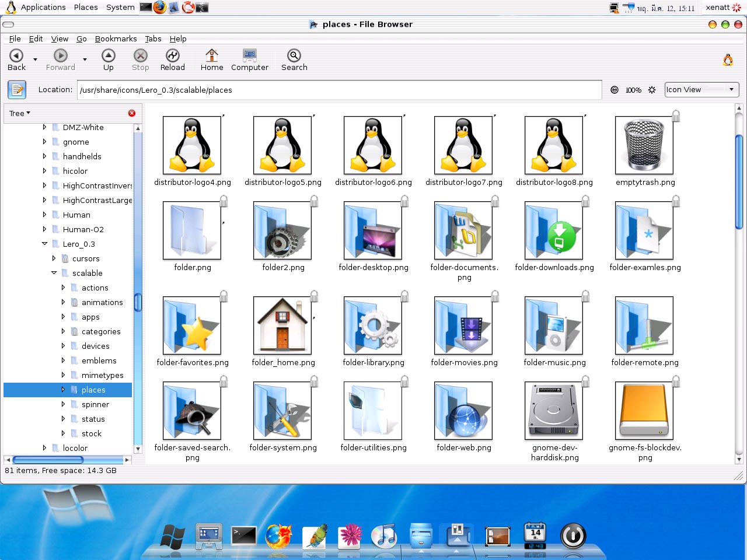The height and width of the screenshot is (560, 747).
Task: Close the Tree side pane
Action: click(x=132, y=113)
